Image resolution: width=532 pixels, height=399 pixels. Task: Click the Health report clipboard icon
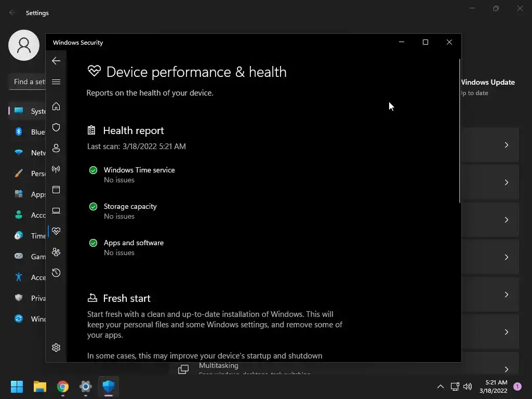coord(91,130)
